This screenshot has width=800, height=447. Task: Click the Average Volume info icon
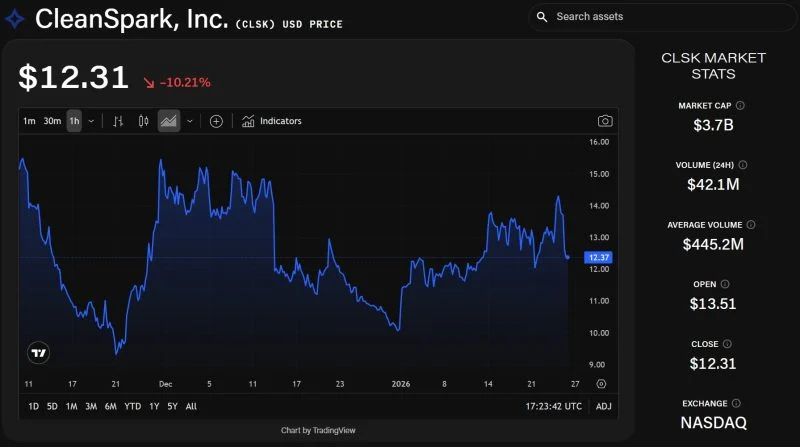(x=751, y=225)
